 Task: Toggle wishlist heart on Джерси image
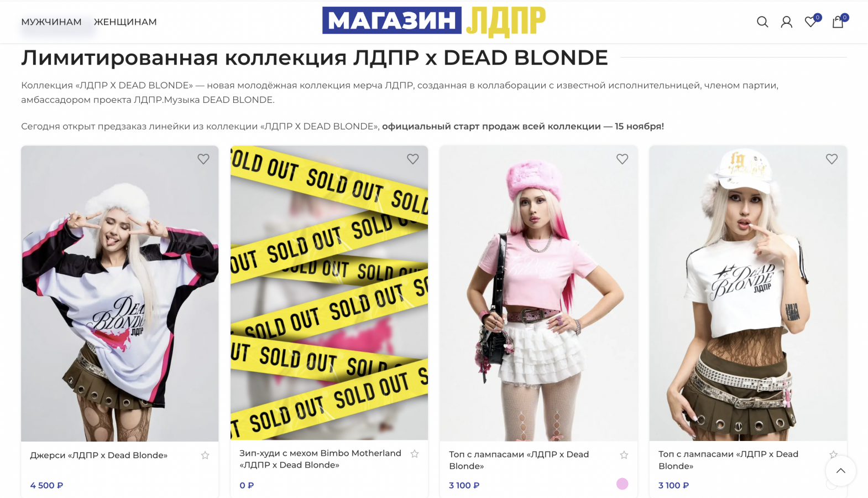(x=203, y=159)
